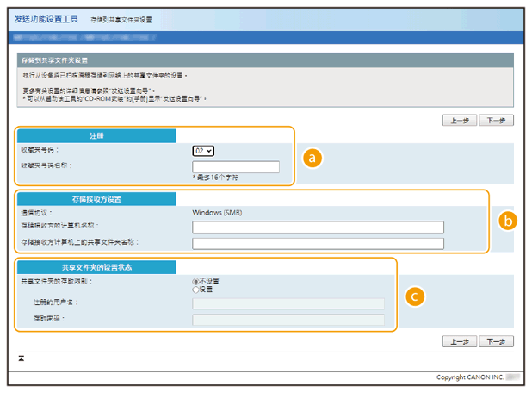Click the 共享文件夹的设置状态 section header

[96, 267]
